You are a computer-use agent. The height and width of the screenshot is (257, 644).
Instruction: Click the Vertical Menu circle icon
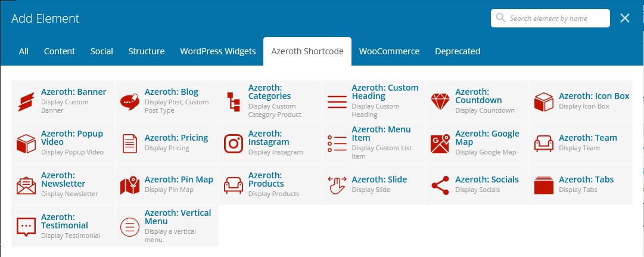click(x=130, y=227)
